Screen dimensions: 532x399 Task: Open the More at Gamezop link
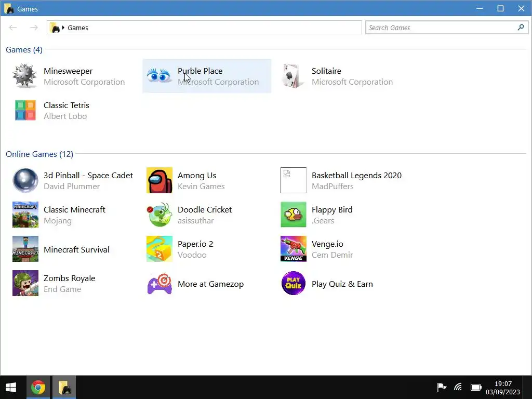(211, 284)
